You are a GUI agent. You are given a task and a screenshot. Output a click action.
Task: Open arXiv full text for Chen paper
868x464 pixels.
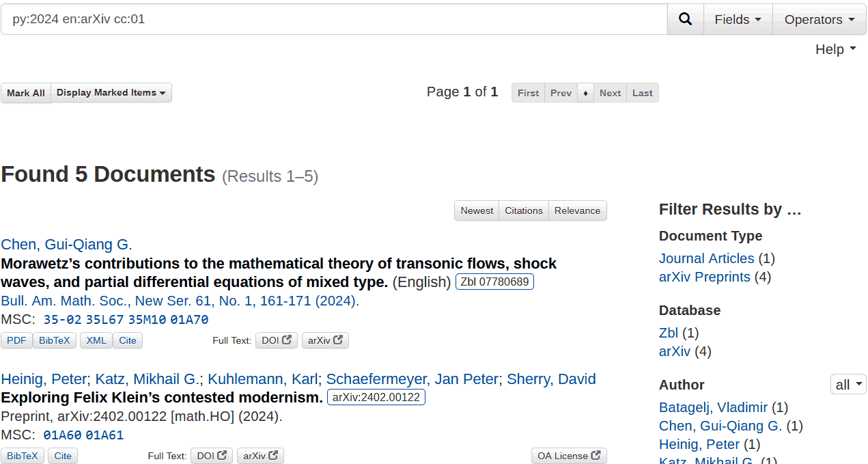(325, 340)
